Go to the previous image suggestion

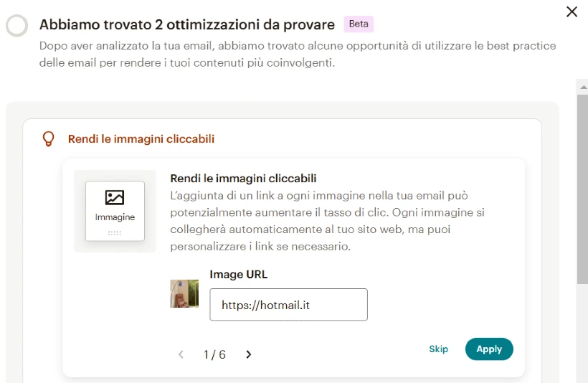(x=181, y=354)
